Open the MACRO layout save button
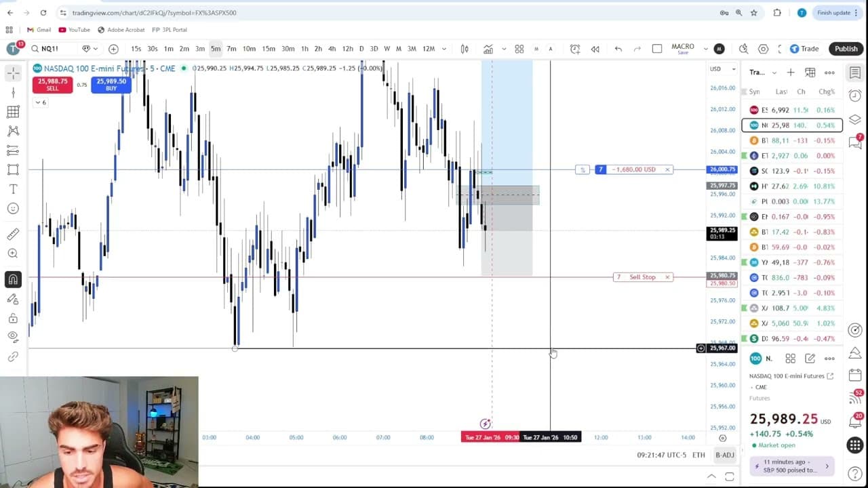 pos(683,49)
